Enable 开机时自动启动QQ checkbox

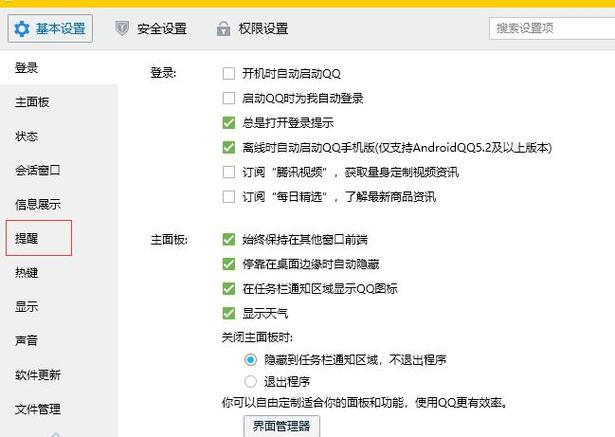point(229,73)
